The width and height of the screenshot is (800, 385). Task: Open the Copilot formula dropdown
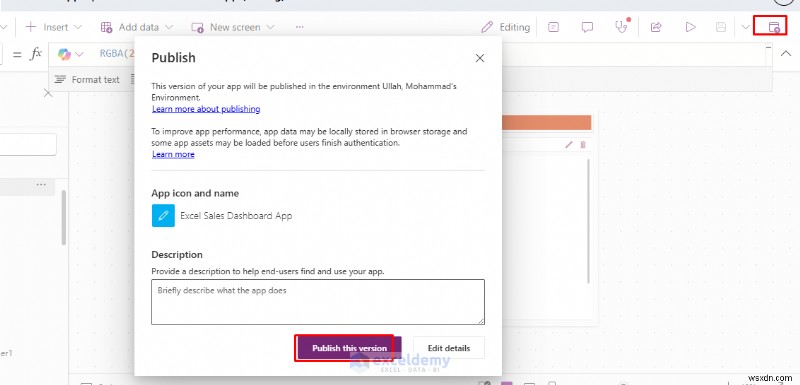pyautogui.click(x=70, y=54)
